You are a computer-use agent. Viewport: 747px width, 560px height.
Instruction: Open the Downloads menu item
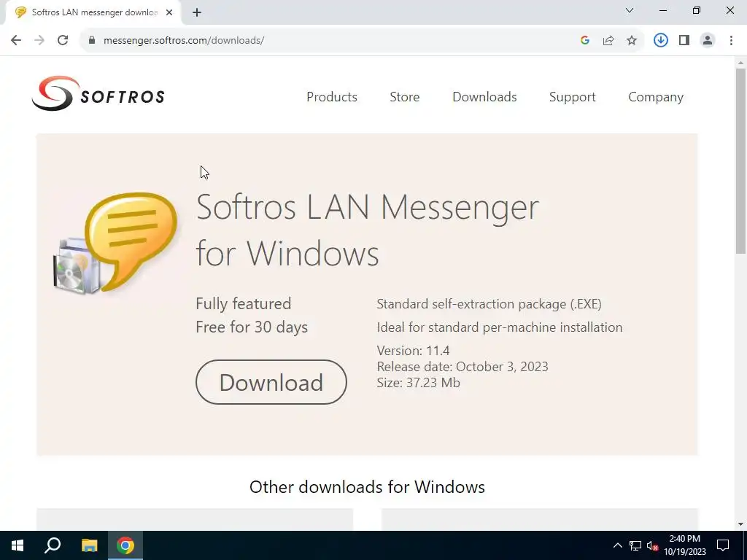point(484,97)
